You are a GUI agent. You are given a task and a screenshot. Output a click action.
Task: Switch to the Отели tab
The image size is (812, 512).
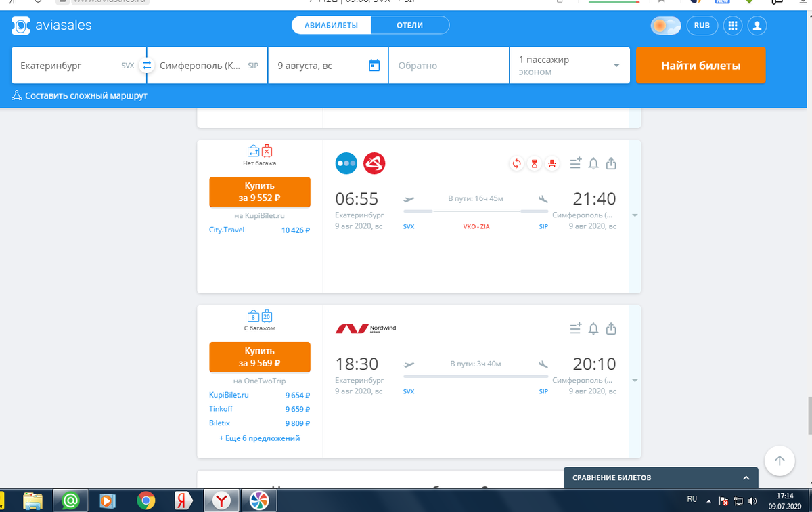pos(410,26)
